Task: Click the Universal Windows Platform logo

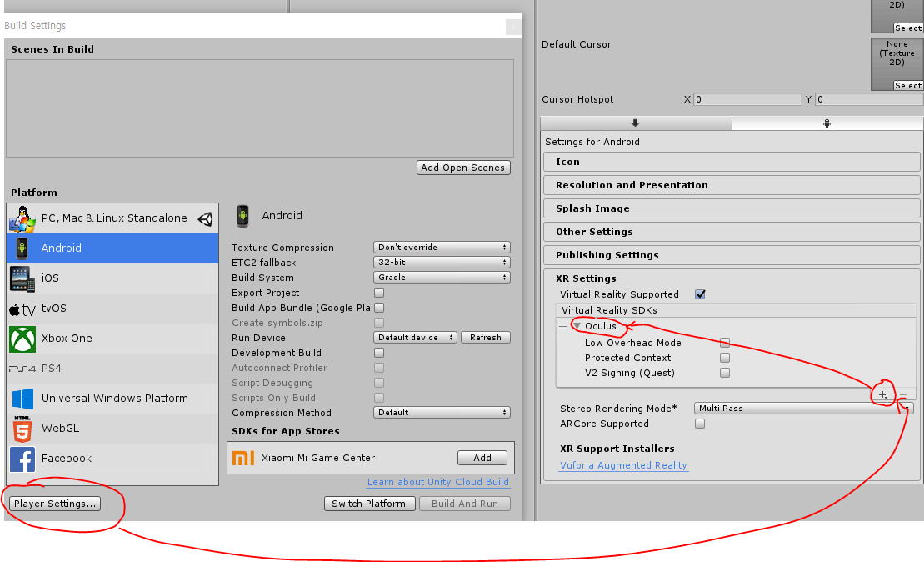Action: (22, 399)
